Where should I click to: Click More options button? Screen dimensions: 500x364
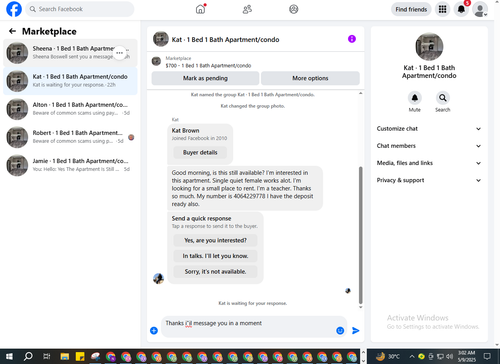310,78
